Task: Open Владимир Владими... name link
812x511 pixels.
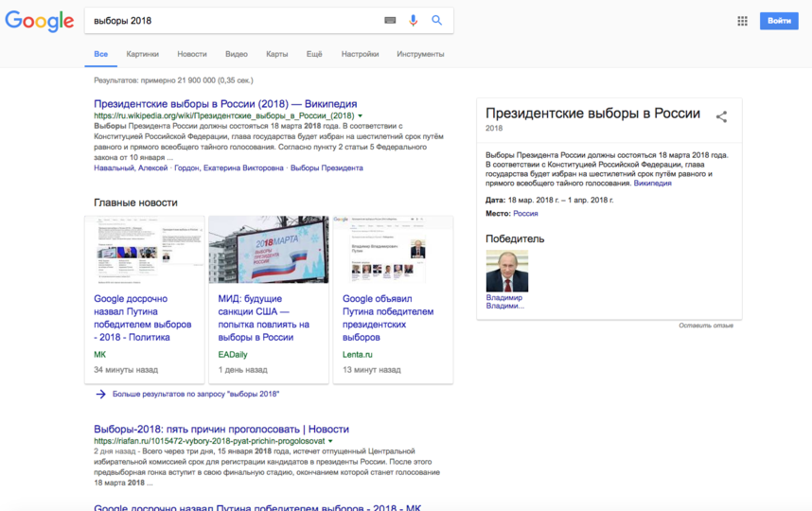Action: [505, 302]
